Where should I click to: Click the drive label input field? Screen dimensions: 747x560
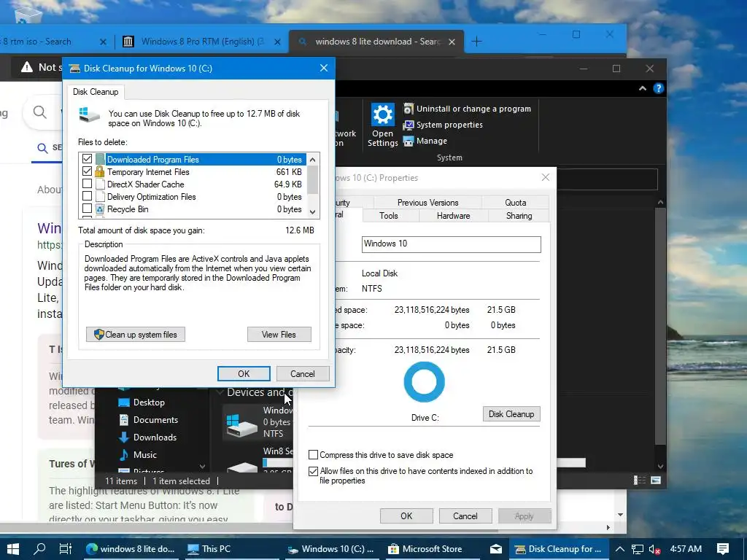pos(451,244)
